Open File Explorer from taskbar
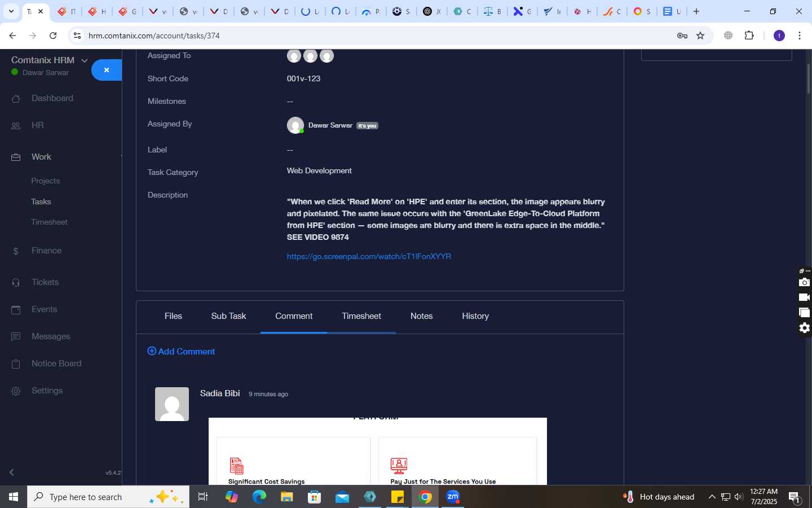Image resolution: width=812 pixels, height=508 pixels. (287, 497)
